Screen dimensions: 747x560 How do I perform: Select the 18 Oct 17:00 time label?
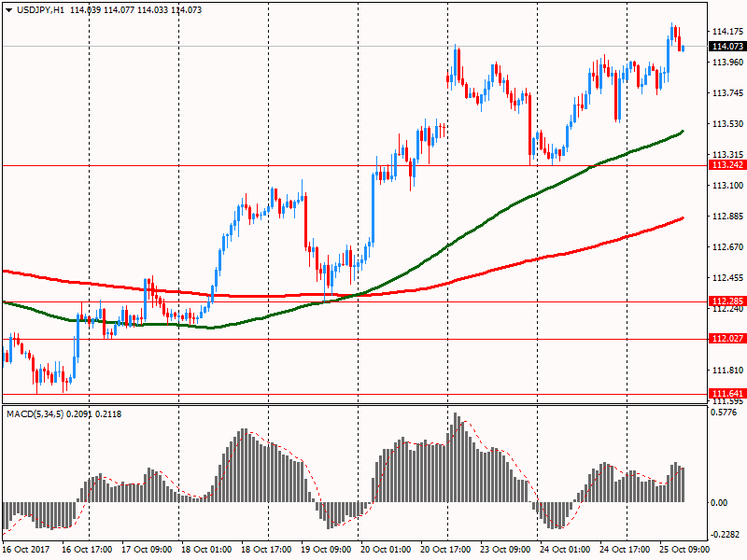(266, 549)
